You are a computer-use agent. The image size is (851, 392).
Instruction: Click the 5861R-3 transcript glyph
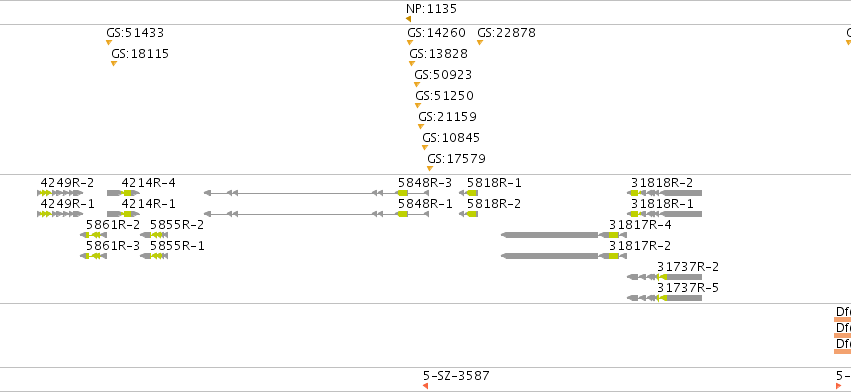(x=94, y=256)
